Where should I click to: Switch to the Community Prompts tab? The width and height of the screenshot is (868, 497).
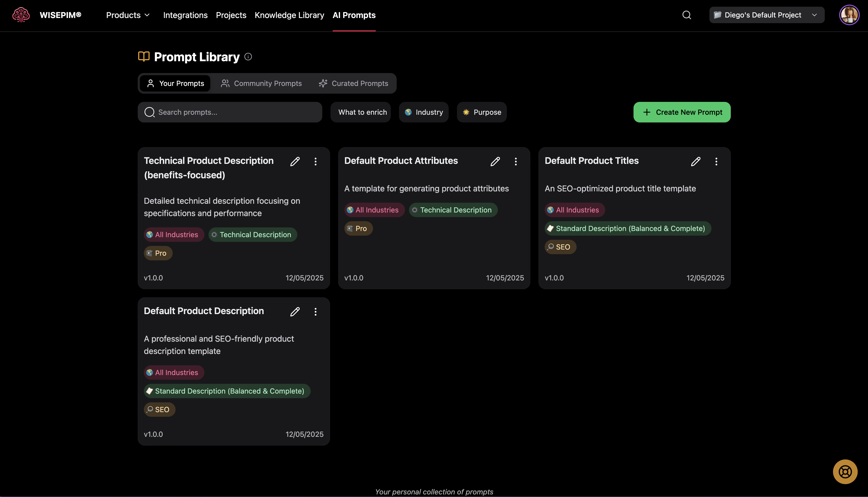coord(261,83)
